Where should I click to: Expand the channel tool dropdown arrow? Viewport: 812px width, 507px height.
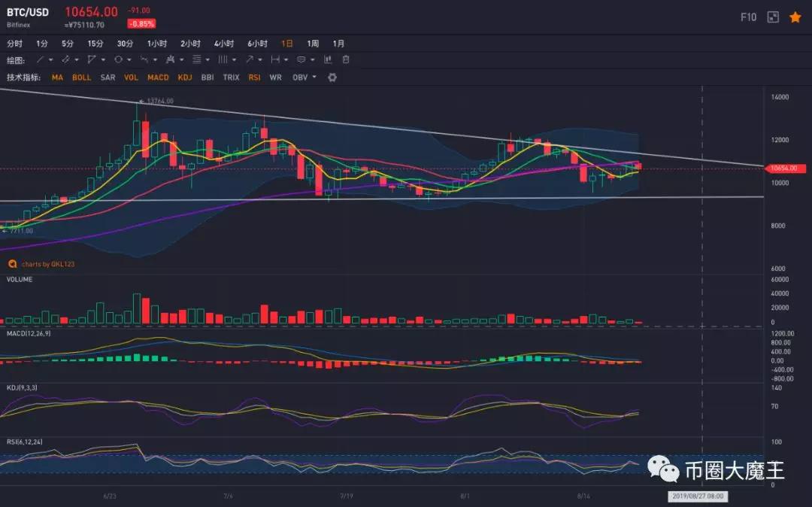click(77, 60)
